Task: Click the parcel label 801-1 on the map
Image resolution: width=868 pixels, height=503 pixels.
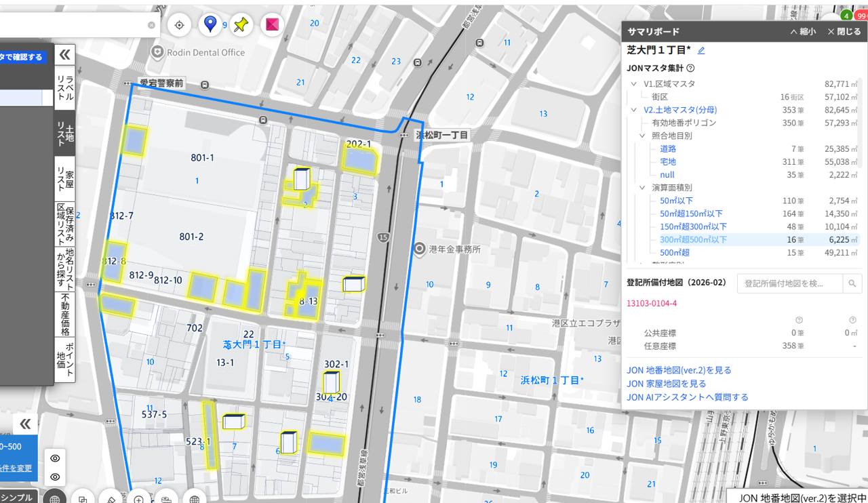Action: [202, 158]
